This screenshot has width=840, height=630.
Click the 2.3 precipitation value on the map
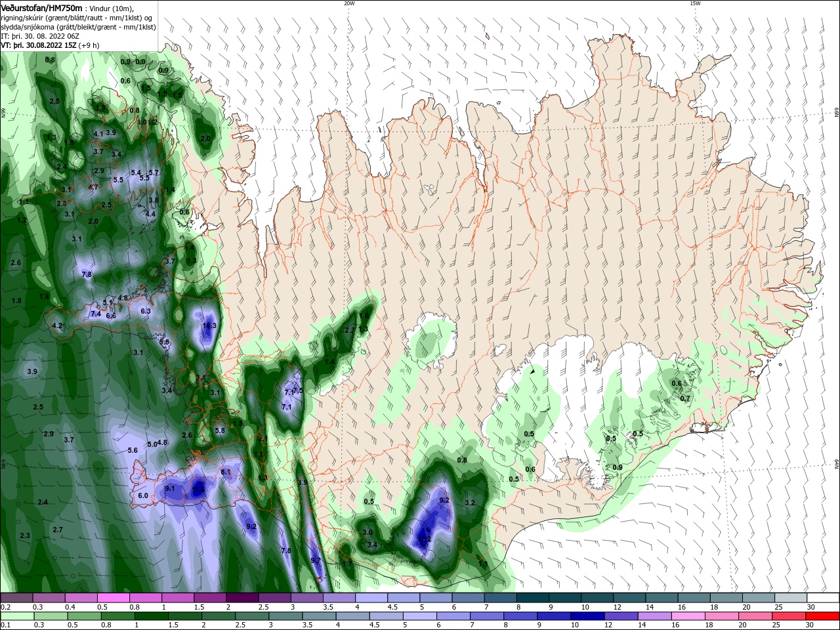[25, 535]
